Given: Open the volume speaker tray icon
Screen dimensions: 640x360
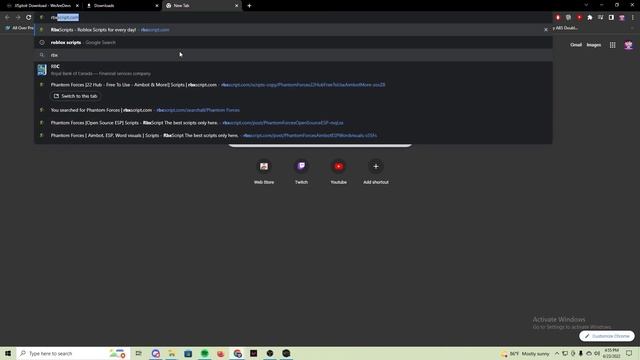Looking at the screenshot, I should (597, 353).
